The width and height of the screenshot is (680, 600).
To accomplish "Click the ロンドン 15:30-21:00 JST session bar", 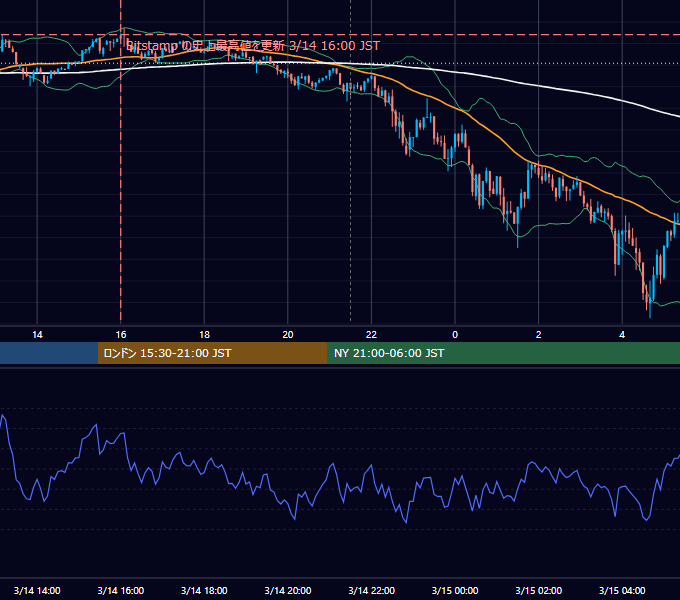I will click(x=212, y=353).
